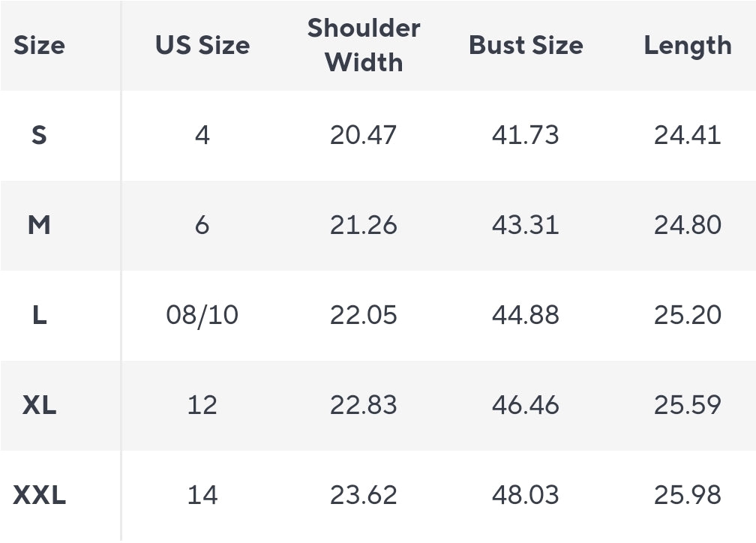This screenshot has width=756, height=543.
Task: Select bust size value 48.03
Action: [526, 495]
